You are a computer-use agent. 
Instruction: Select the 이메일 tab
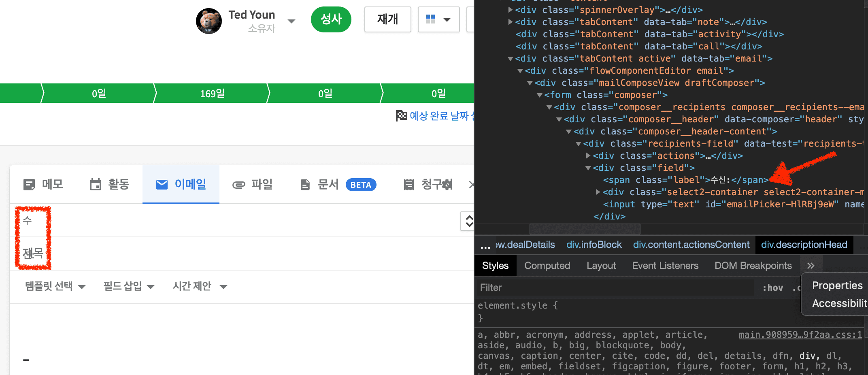tap(181, 184)
